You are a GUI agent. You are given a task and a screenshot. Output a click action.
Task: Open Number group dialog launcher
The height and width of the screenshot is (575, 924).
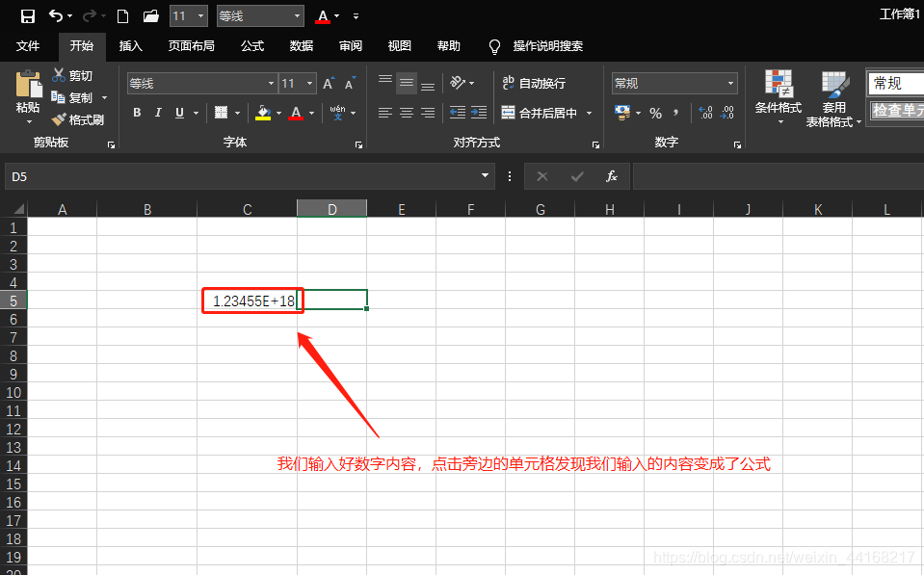737,144
